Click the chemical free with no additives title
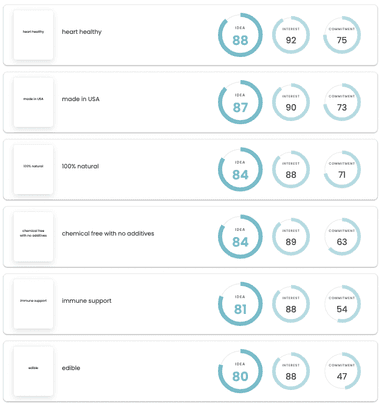The image size is (384, 406). click(108, 234)
